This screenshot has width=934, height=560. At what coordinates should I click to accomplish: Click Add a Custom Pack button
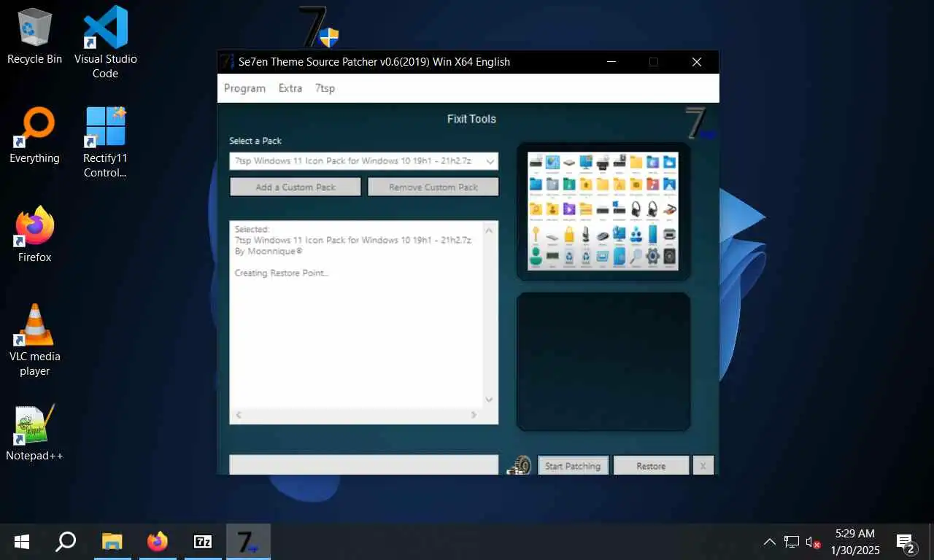tap(296, 187)
